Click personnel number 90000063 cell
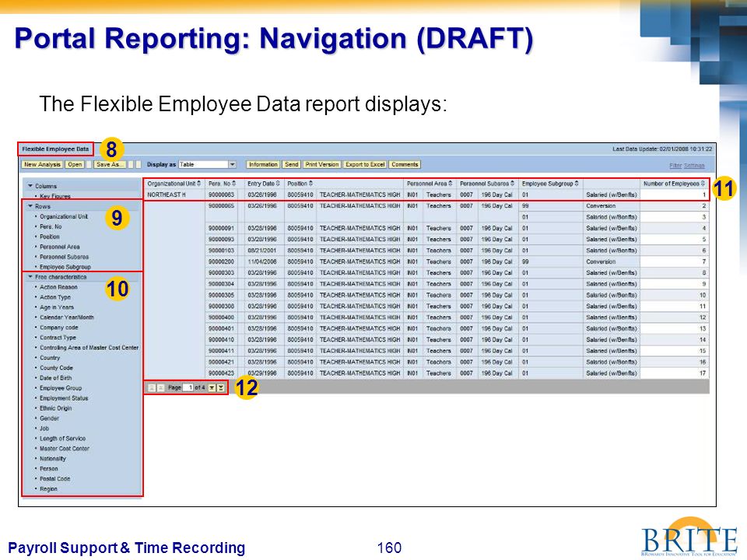Viewport: 747px width, 560px height. pos(222,194)
